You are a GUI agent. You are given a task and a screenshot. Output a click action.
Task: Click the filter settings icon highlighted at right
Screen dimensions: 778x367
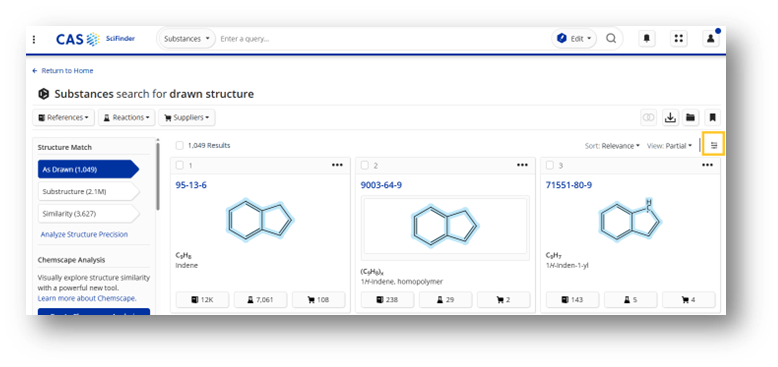[714, 145]
